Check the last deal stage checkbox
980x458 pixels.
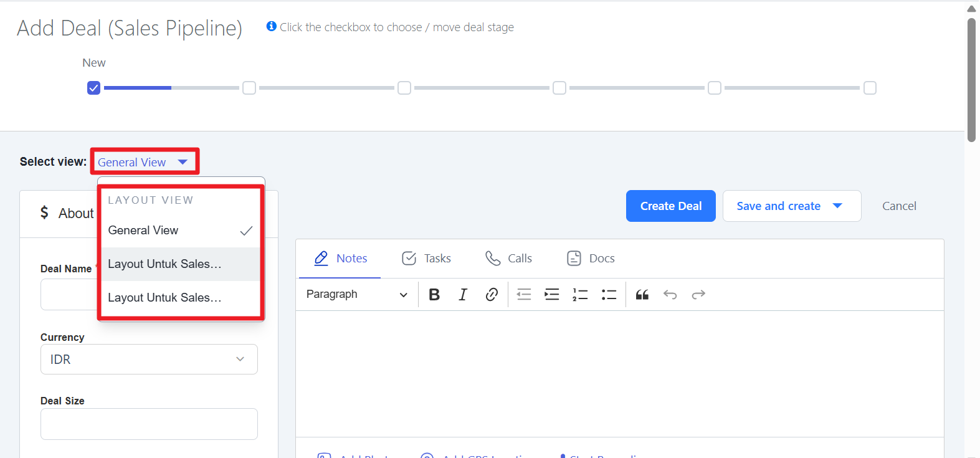(870, 88)
